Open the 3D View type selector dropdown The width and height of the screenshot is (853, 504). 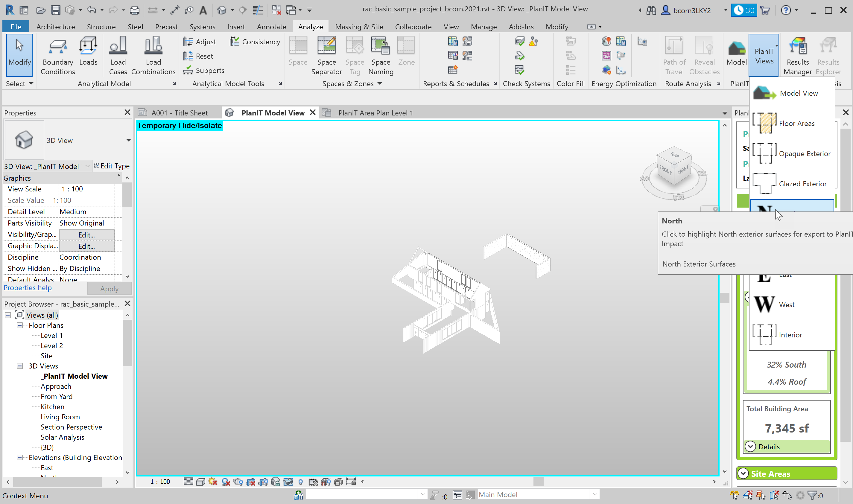click(128, 140)
